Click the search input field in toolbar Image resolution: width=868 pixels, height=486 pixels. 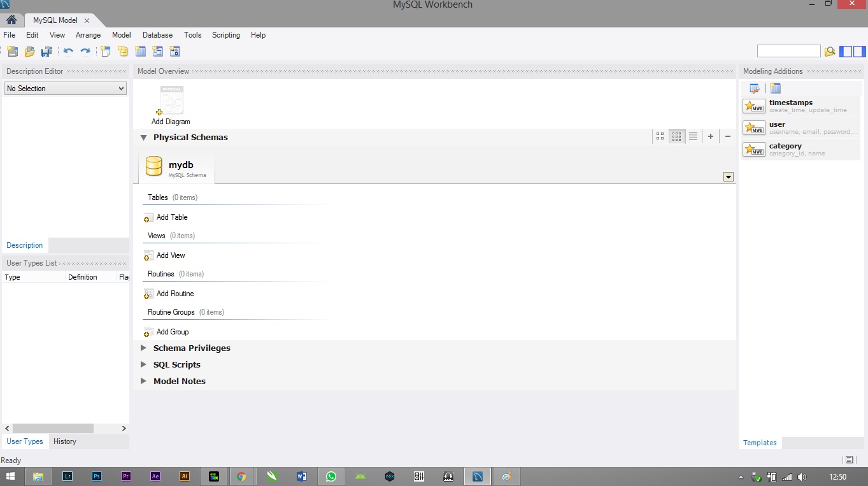point(788,51)
